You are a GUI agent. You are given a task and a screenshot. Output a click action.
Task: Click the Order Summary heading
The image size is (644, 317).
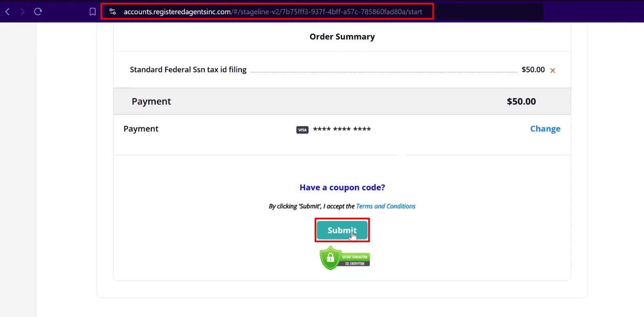pyautogui.click(x=342, y=37)
